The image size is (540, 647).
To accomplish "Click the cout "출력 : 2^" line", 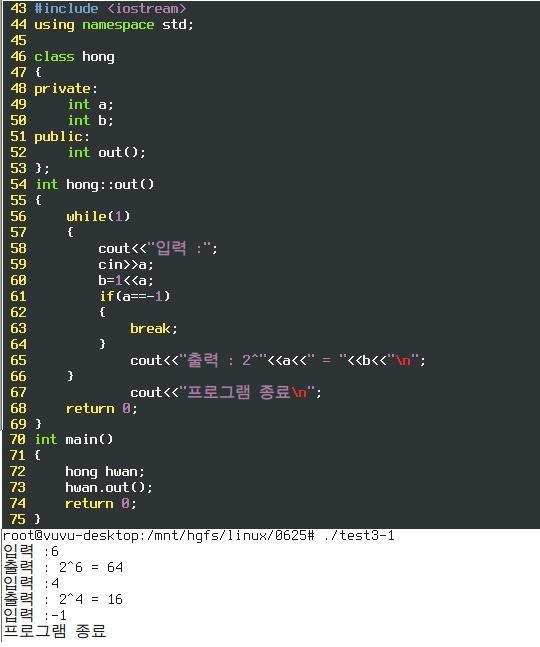I will tap(278, 361).
